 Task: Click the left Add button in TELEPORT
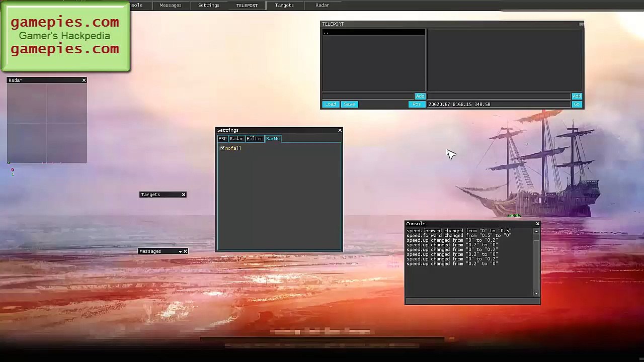(x=420, y=96)
